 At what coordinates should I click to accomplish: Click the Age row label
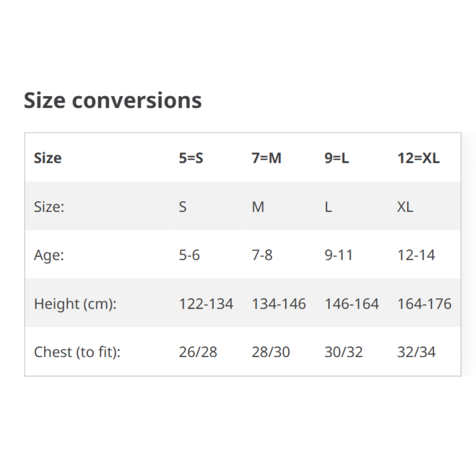click(x=49, y=255)
